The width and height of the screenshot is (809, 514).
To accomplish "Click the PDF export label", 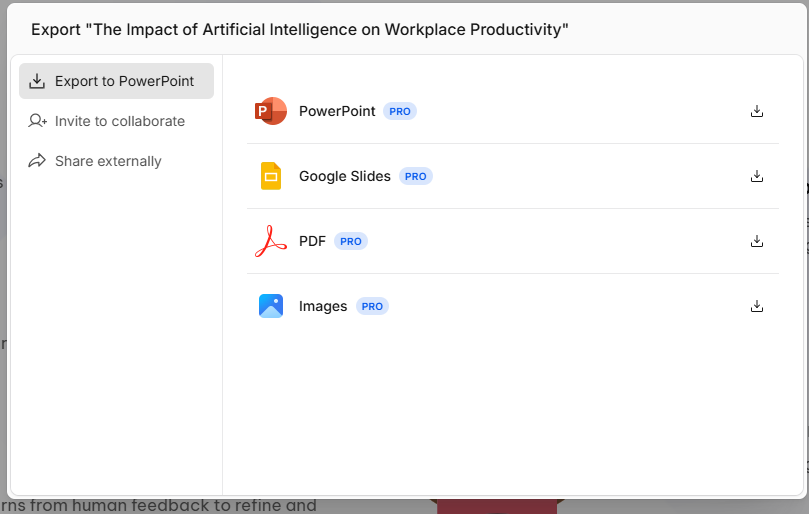I will (312, 241).
